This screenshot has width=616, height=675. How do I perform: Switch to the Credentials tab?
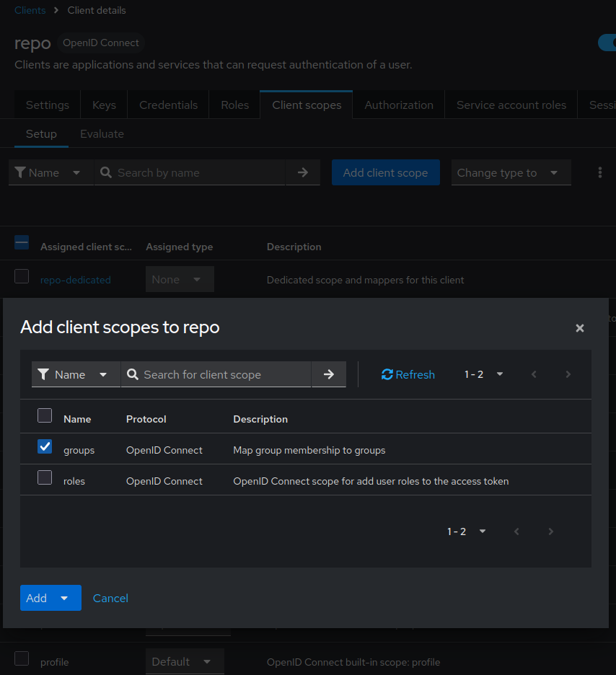tap(168, 105)
